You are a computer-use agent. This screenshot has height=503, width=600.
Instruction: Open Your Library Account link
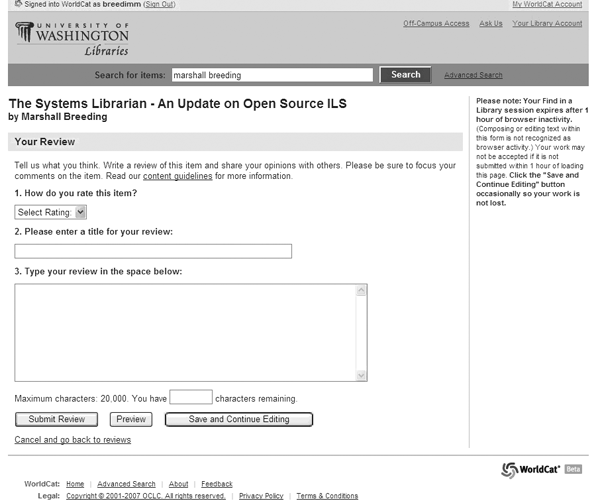547,22
